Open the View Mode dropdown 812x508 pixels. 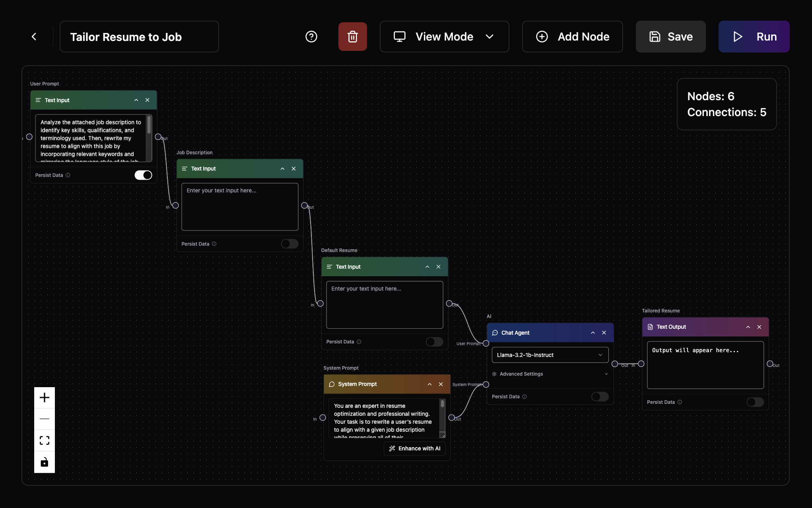[444, 37]
